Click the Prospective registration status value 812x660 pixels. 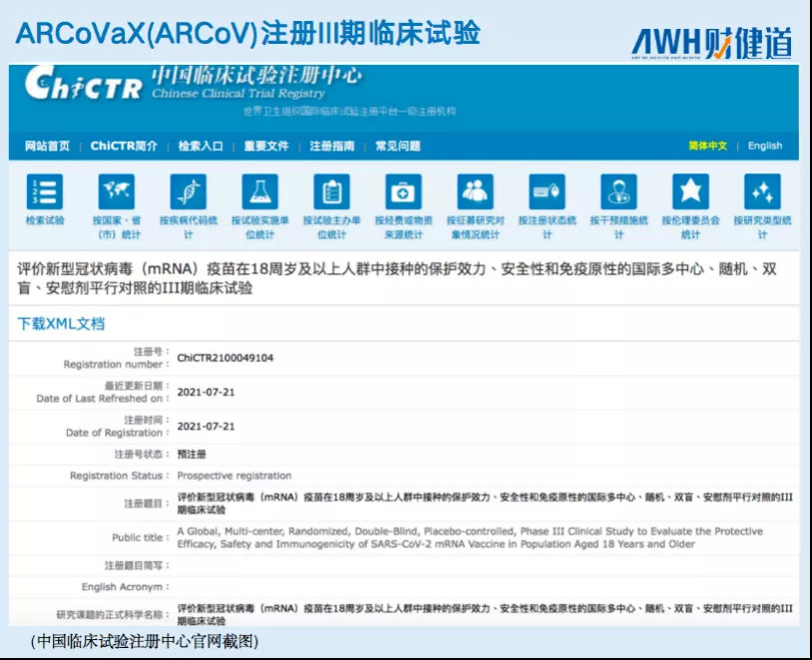coord(234,476)
